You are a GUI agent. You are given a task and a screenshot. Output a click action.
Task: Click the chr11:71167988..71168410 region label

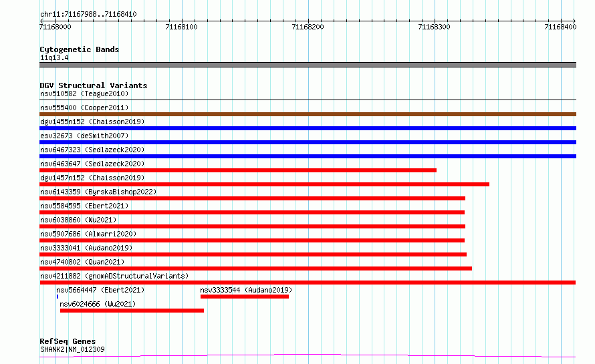click(x=88, y=14)
